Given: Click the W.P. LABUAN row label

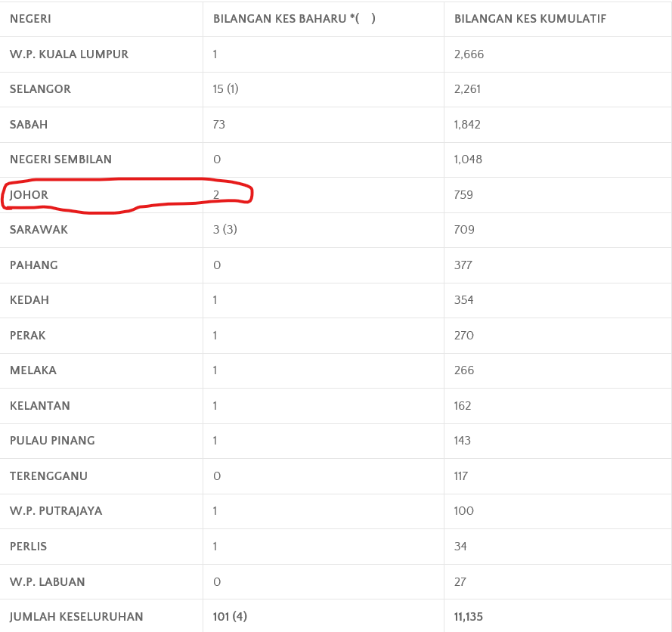Looking at the screenshot, I should pos(48,582).
